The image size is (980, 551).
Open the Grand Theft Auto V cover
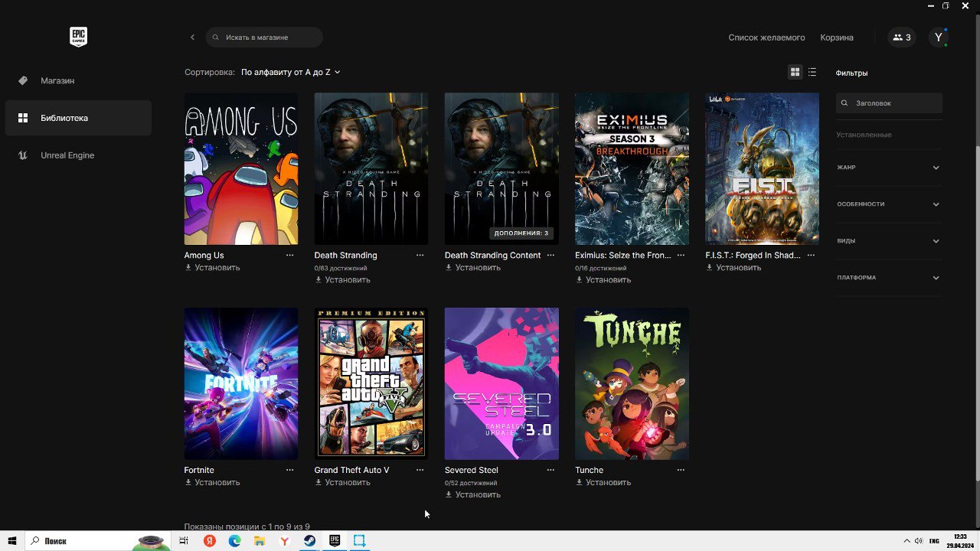[371, 383]
